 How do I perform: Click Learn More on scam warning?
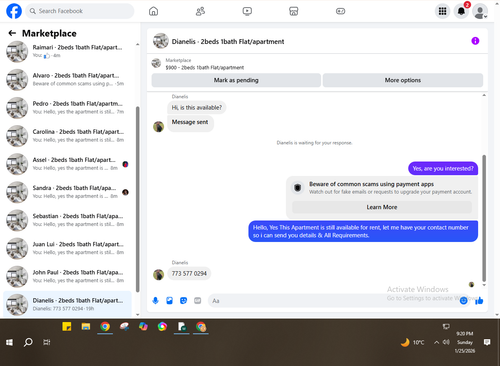(x=382, y=207)
